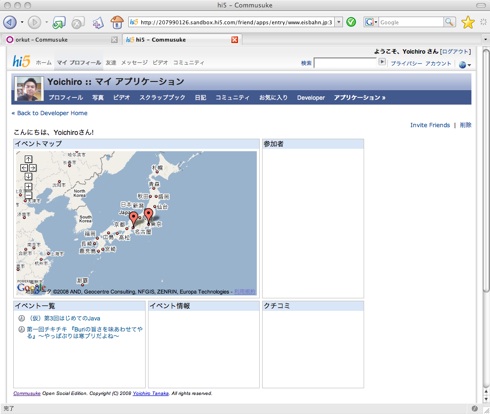This screenshot has width=490, height=414.
Task: Close the orkut - Commusuke tab
Action: click(x=114, y=40)
